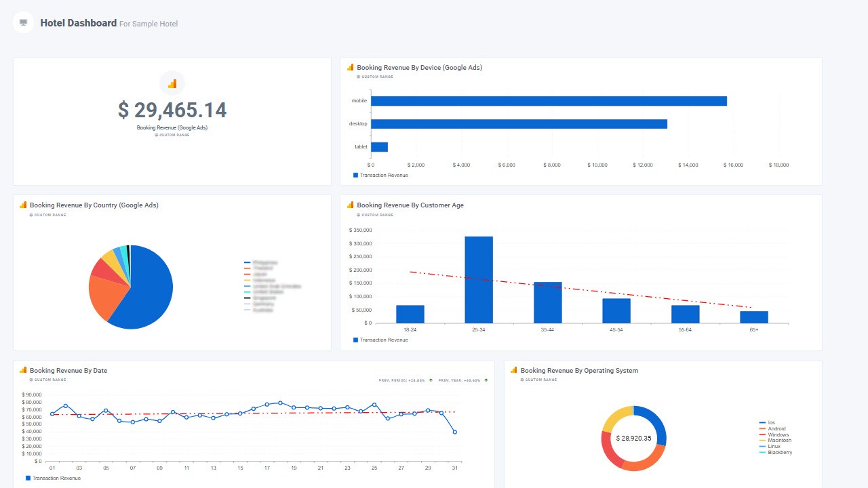Click the Booking Revenue By Date title
The height and width of the screenshot is (488, 868).
pos(68,371)
